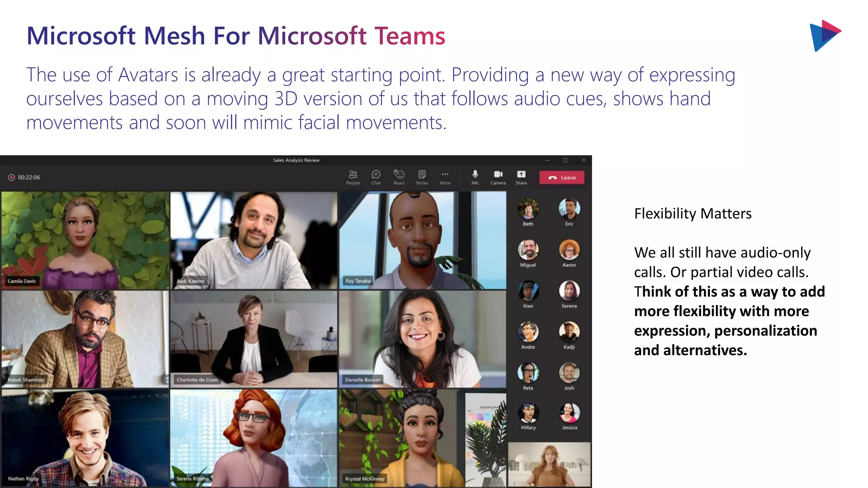The width and height of the screenshot is (868, 488).
Task: Click Babak Shammas video tile
Action: point(85,339)
